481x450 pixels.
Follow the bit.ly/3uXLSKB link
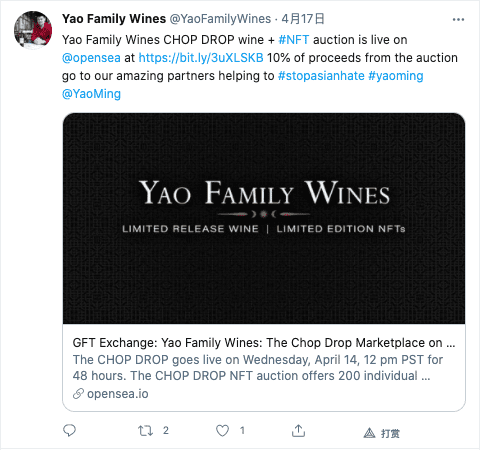point(201,58)
